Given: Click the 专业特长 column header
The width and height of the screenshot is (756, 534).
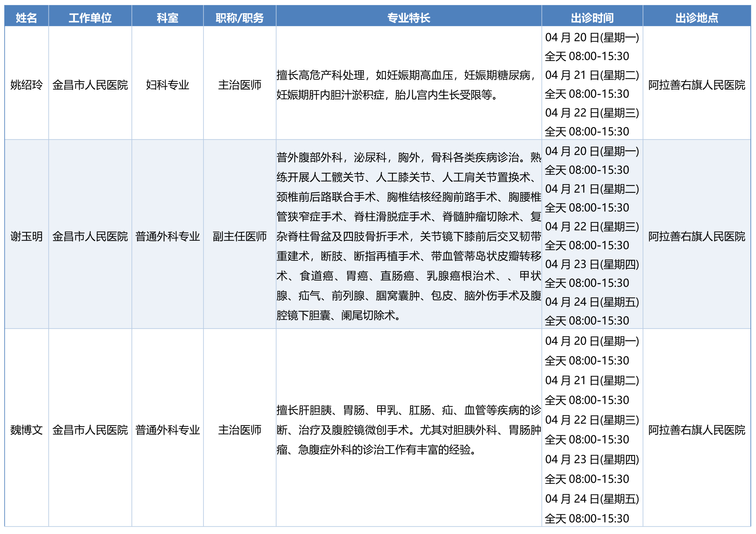Looking at the screenshot, I should point(408,18).
